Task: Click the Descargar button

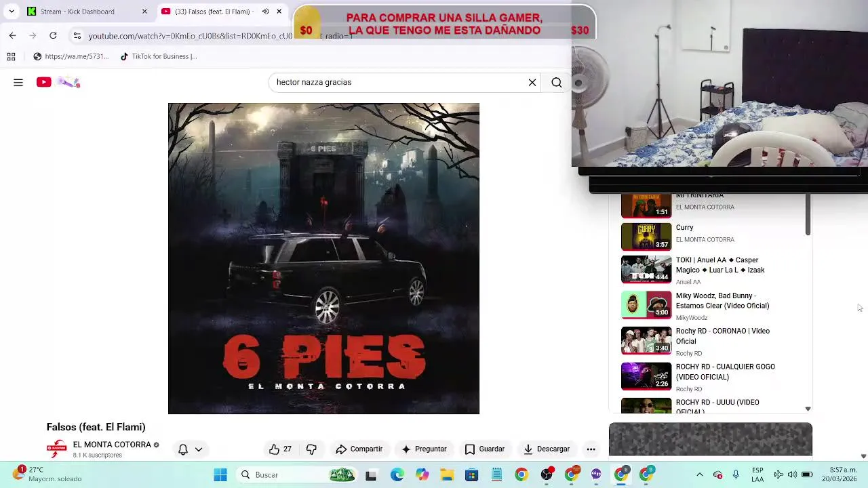Action: (547, 449)
